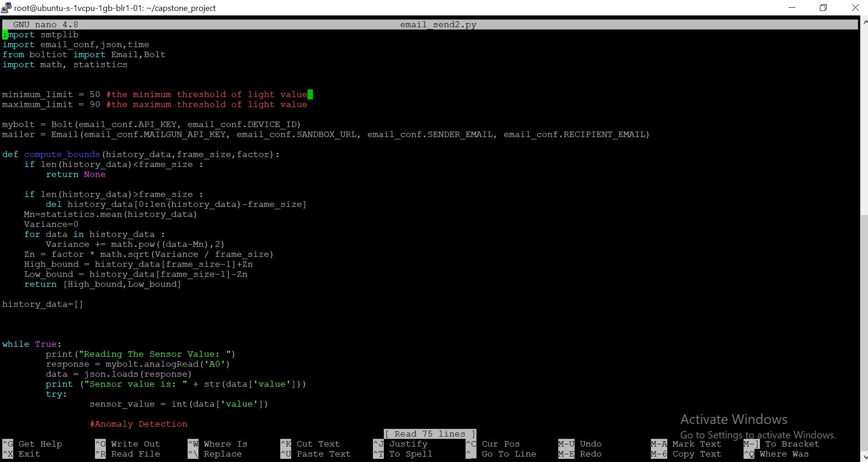Click the Cut Text shortcut label
The image size is (868, 462).
click(x=318, y=444)
